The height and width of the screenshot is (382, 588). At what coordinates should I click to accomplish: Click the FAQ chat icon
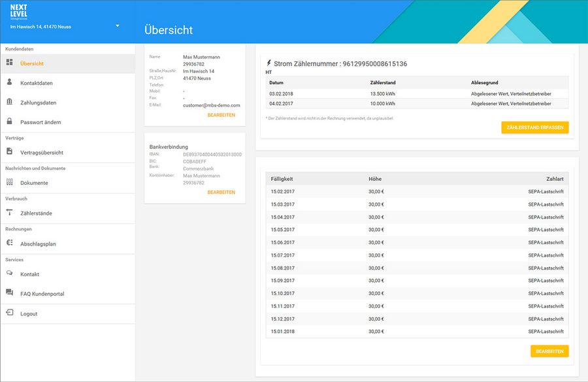pos(10,293)
